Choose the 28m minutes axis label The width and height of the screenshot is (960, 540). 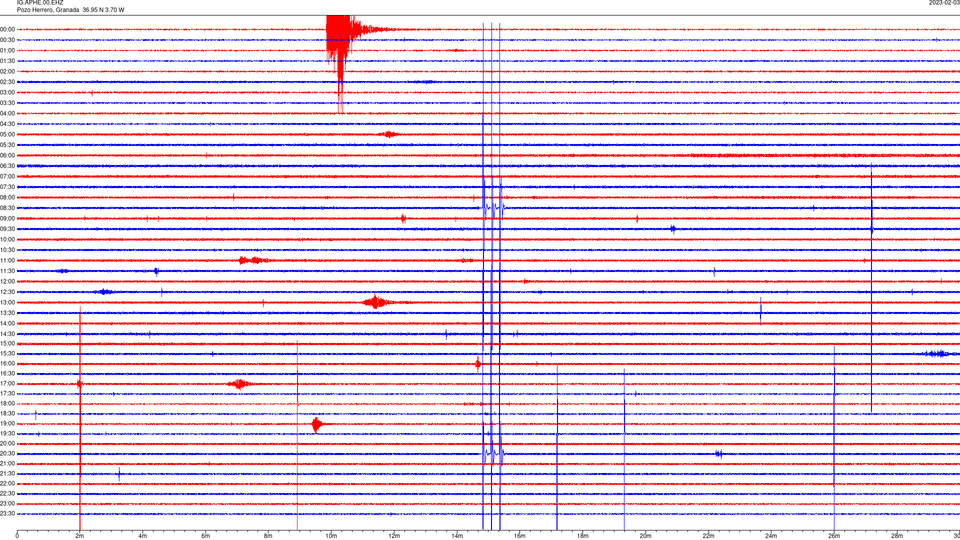pos(896,536)
